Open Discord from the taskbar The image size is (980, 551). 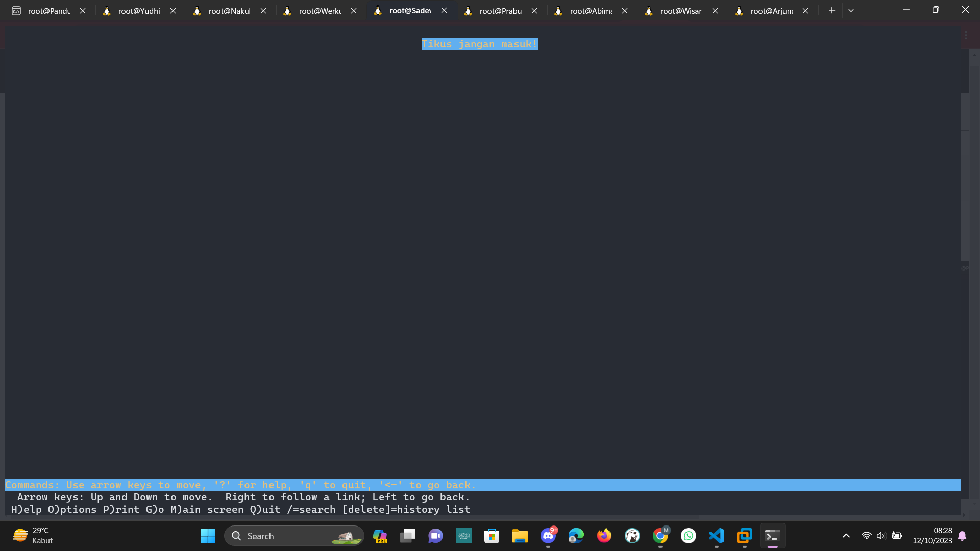point(548,536)
